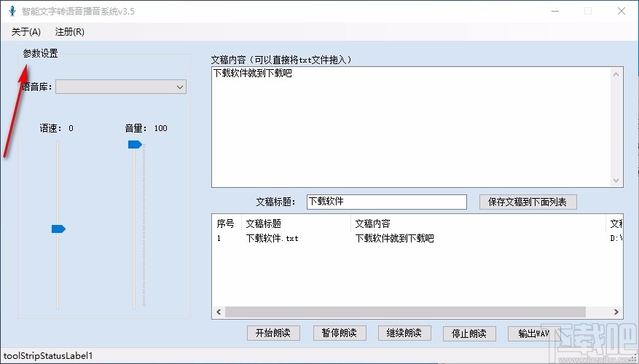Viewport: 639px width, 364px height.
Task: Click inside the 文稿内容 text area
Action: point(412,127)
